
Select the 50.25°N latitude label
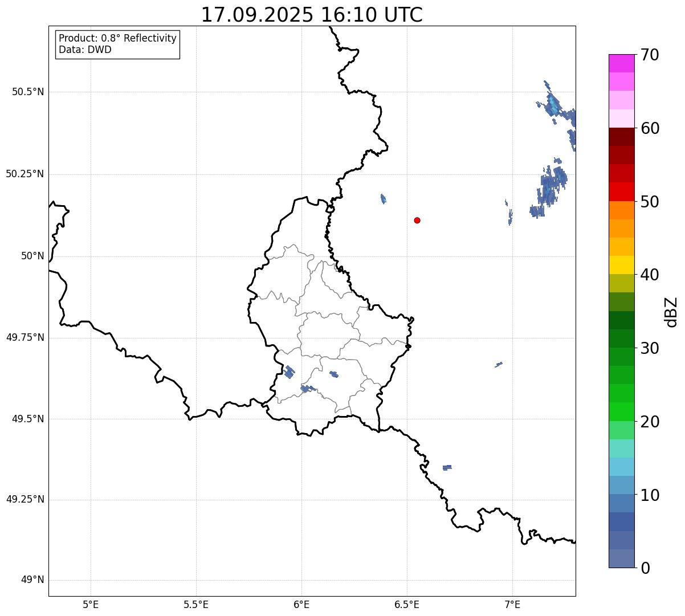(25, 174)
